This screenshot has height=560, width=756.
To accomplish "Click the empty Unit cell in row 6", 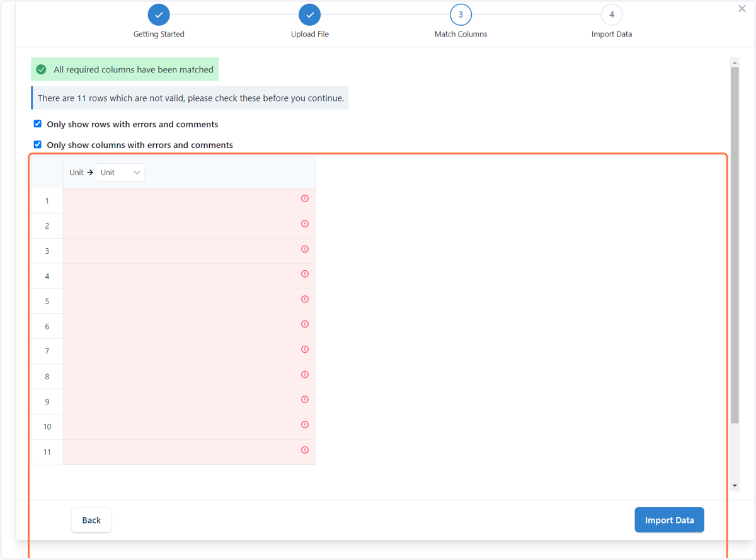I will click(x=189, y=326).
